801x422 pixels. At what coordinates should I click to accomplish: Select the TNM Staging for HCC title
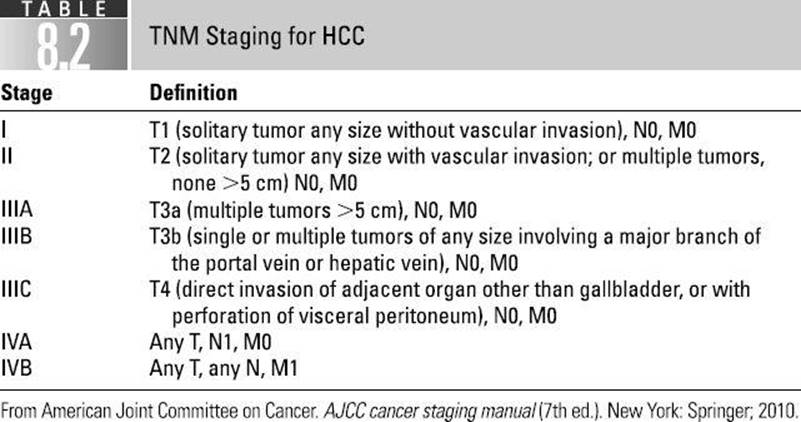tap(257, 37)
